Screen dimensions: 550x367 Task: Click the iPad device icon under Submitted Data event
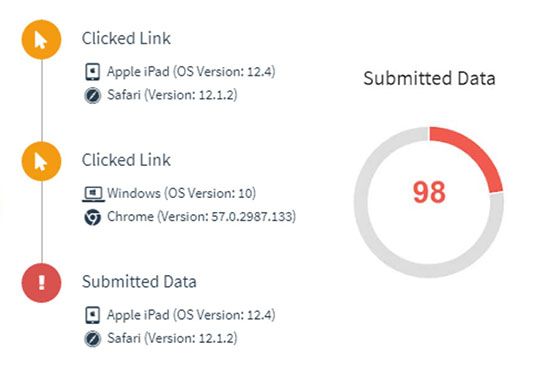[93, 315]
